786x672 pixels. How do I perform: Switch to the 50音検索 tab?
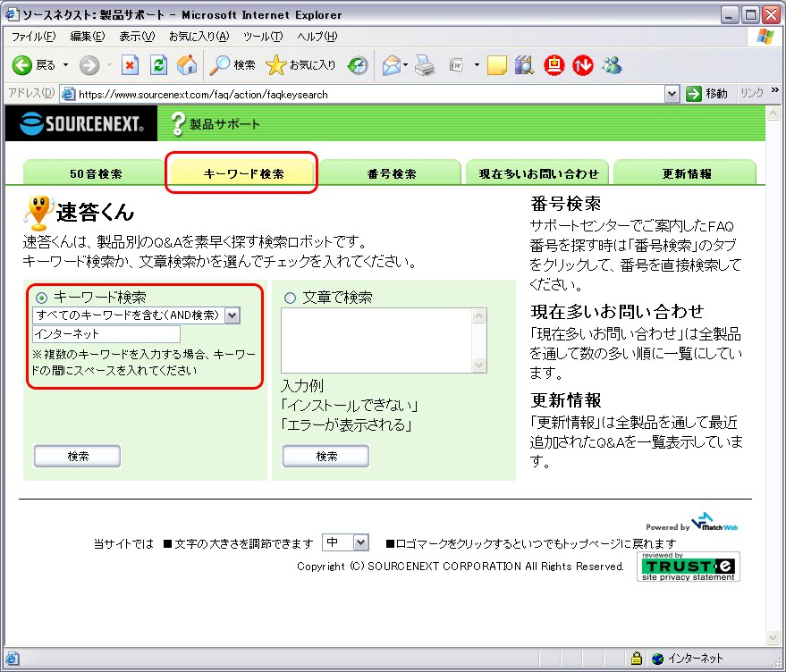coord(96,172)
